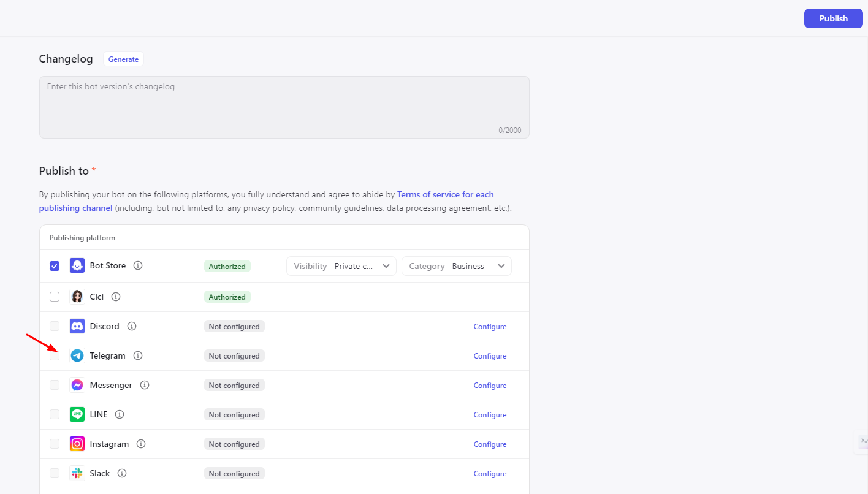868x494 pixels.
Task: Check the Cici platform checkbox
Action: coord(55,297)
